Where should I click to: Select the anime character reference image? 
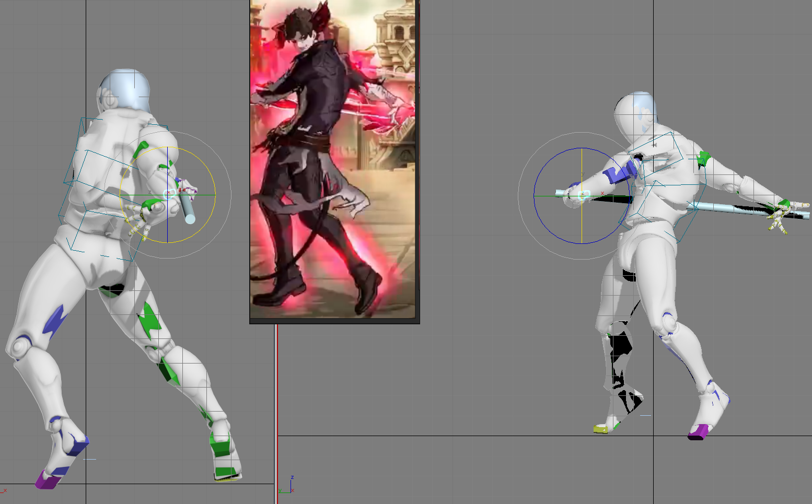pos(334,159)
